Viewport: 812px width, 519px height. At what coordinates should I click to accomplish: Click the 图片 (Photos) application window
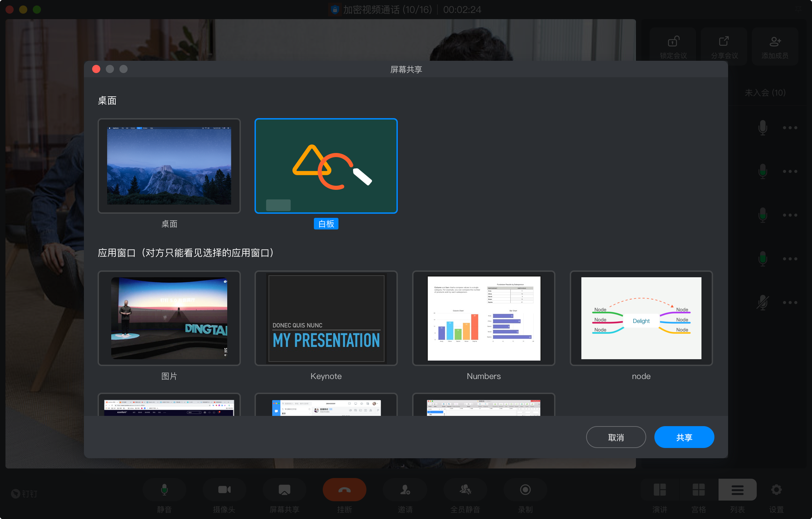[169, 318]
